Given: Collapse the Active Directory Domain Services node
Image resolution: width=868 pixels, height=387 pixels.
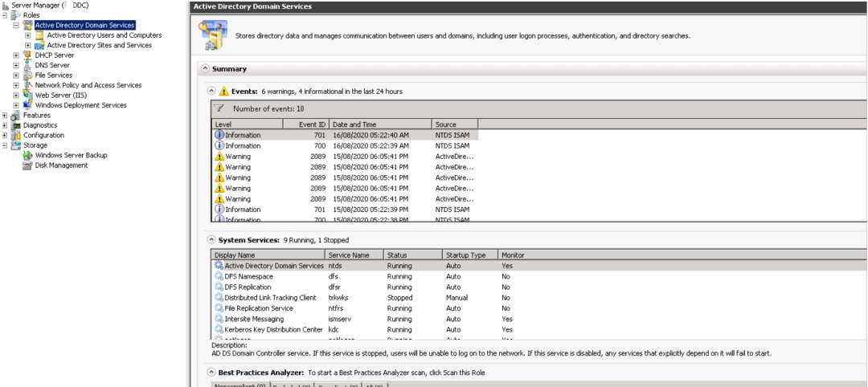Looking at the screenshot, I should pyautogui.click(x=16, y=26).
